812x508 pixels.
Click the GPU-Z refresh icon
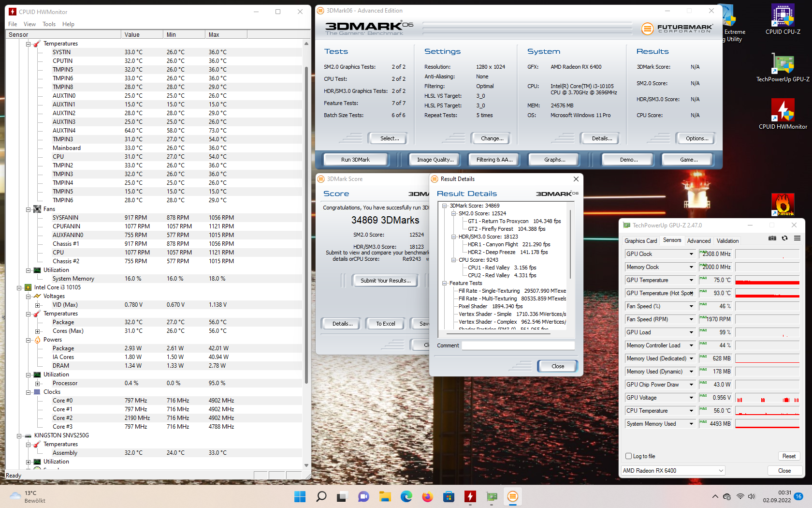point(784,238)
